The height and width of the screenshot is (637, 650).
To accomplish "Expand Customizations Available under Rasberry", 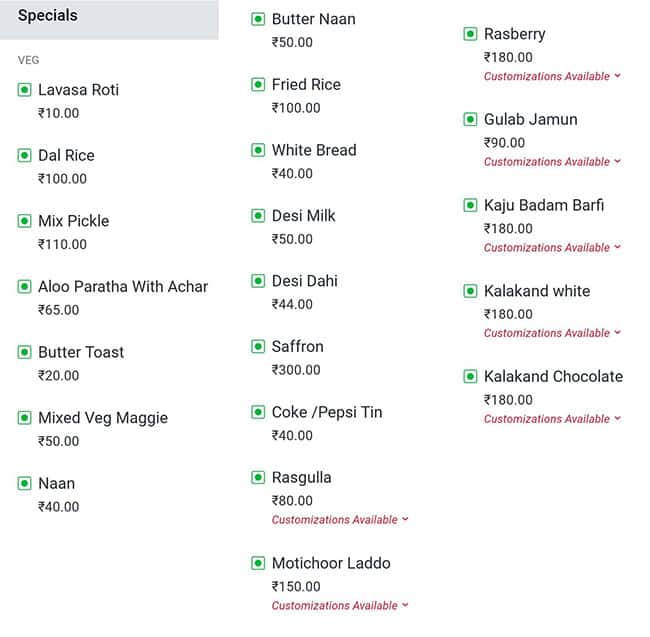I will [x=552, y=77].
